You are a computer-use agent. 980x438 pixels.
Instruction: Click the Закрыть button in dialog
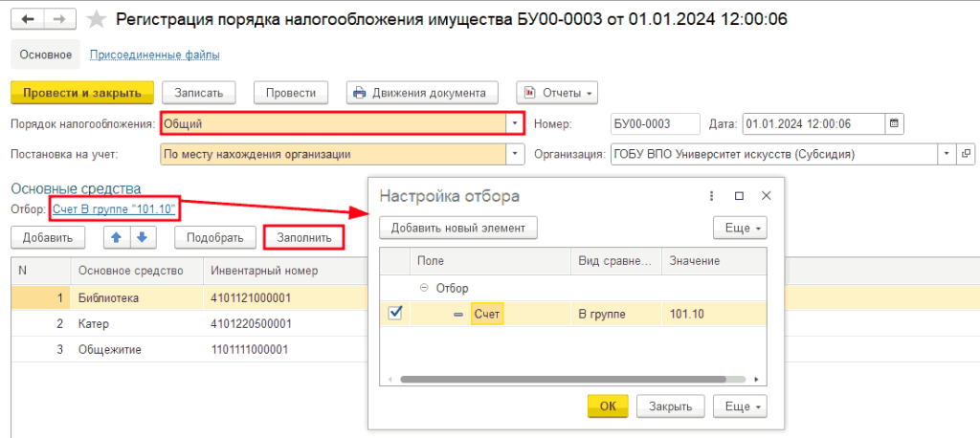coord(671,406)
